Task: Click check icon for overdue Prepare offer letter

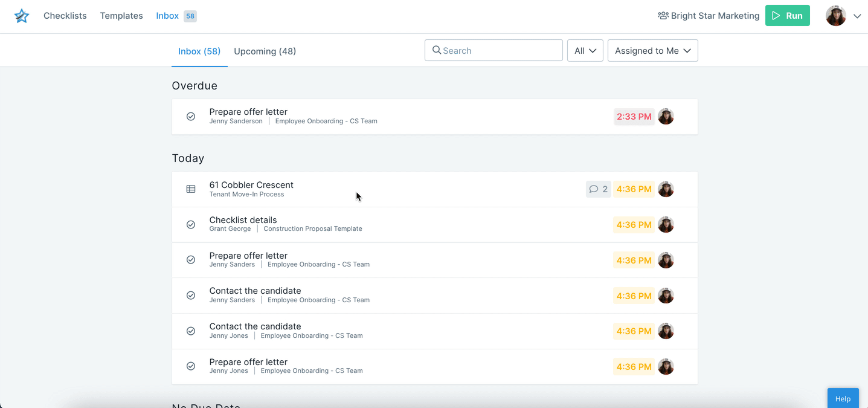Action: pos(191,117)
